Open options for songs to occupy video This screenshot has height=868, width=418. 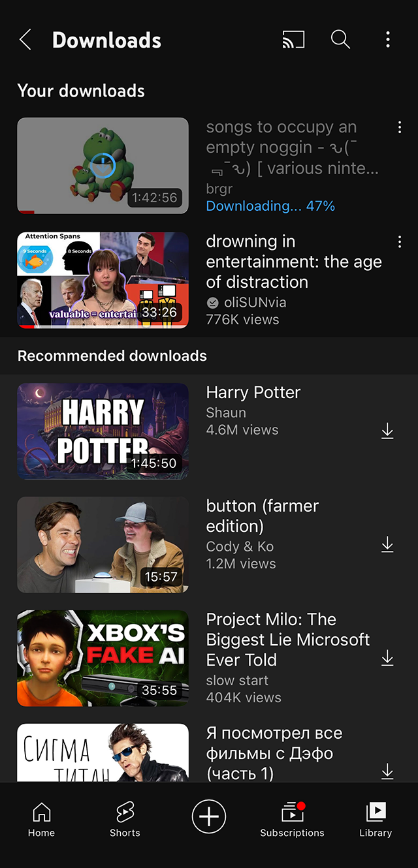[x=400, y=128]
